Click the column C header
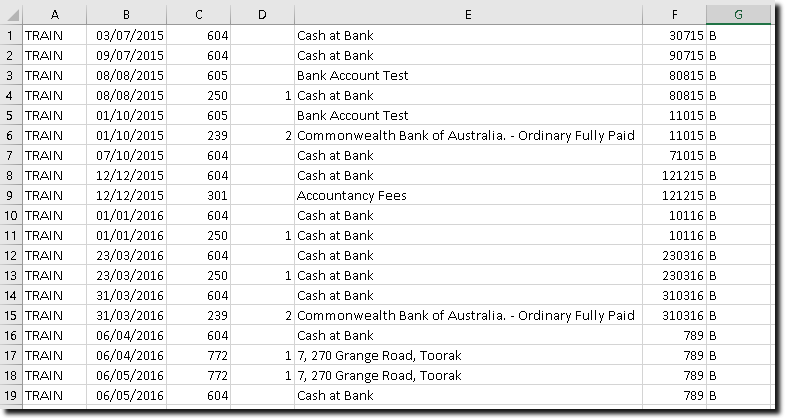 [x=199, y=14]
